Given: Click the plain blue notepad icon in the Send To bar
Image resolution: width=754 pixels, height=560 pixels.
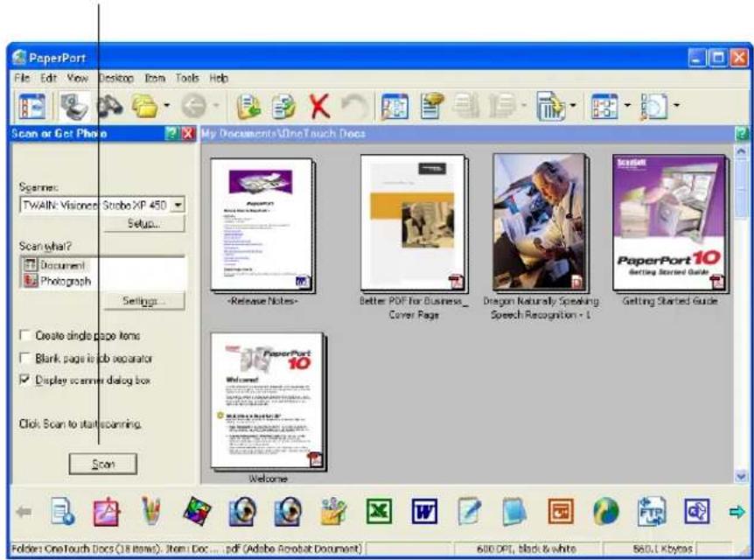Looking at the screenshot, I should tap(514, 511).
